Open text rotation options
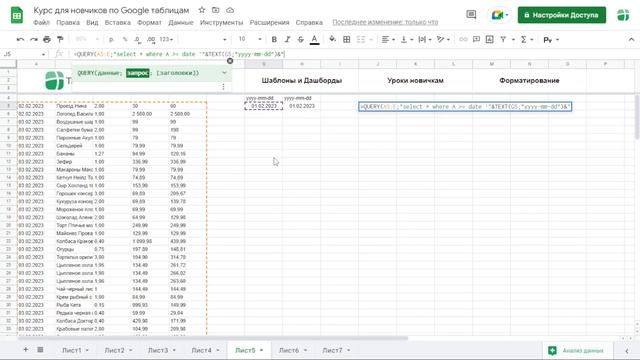The image size is (640, 360). pyautogui.click(x=443, y=40)
